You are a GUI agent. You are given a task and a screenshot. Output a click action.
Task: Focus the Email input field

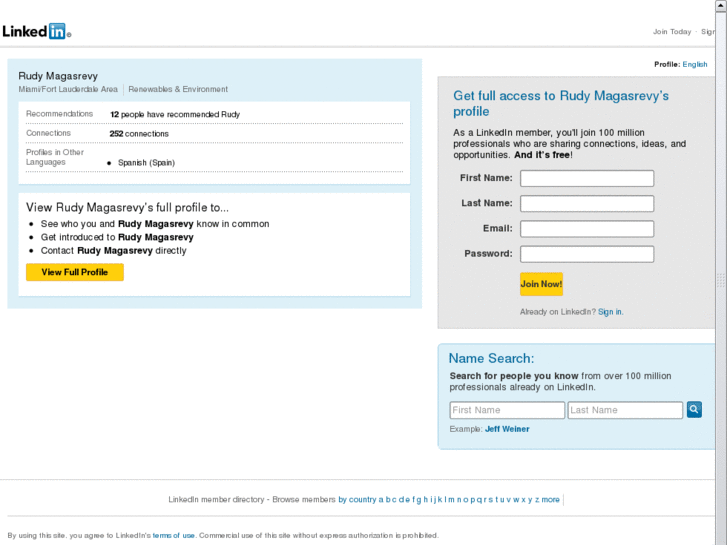[x=587, y=229]
